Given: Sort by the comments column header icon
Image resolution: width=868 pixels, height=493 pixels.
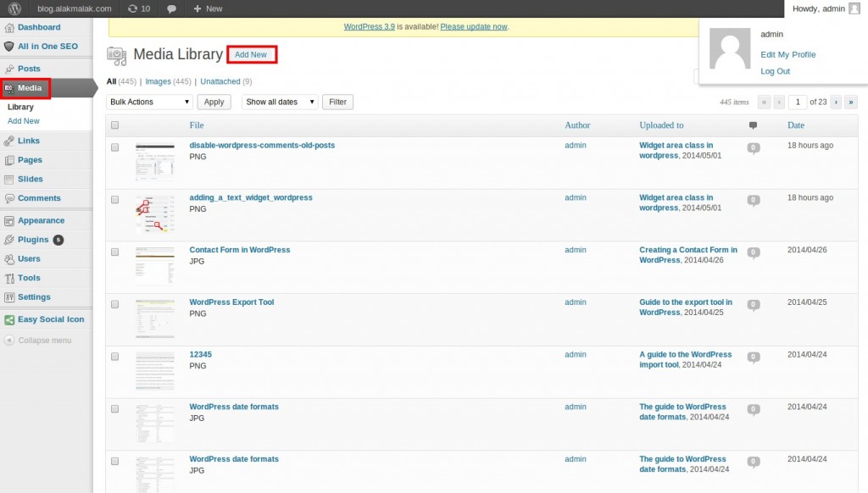Looking at the screenshot, I should click(x=753, y=125).
